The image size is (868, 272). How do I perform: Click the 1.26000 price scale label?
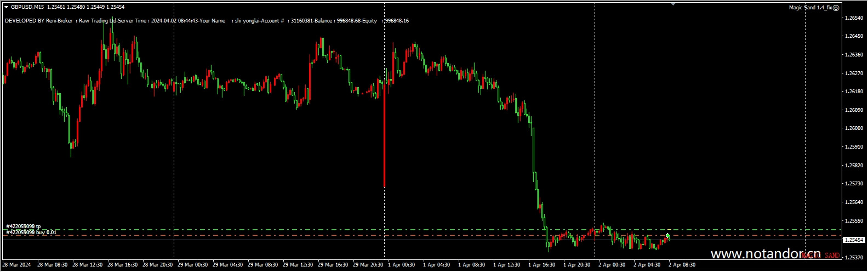click(x=854, y=128)
